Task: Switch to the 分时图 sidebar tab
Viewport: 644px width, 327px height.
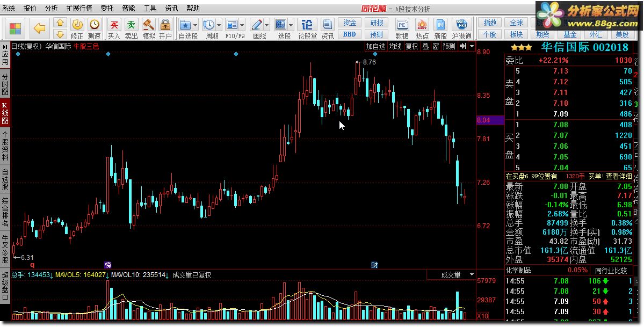Action: [x=5, y=84]
